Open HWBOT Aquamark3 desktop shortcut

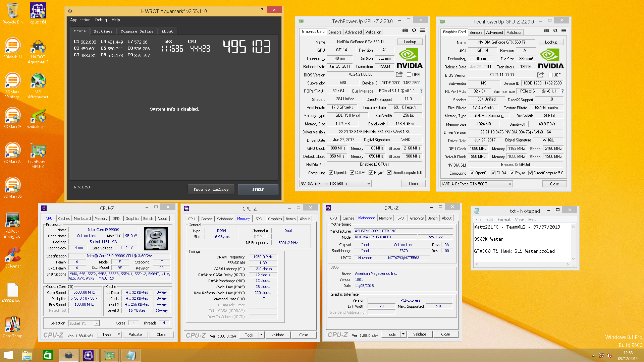coord(38,51)
